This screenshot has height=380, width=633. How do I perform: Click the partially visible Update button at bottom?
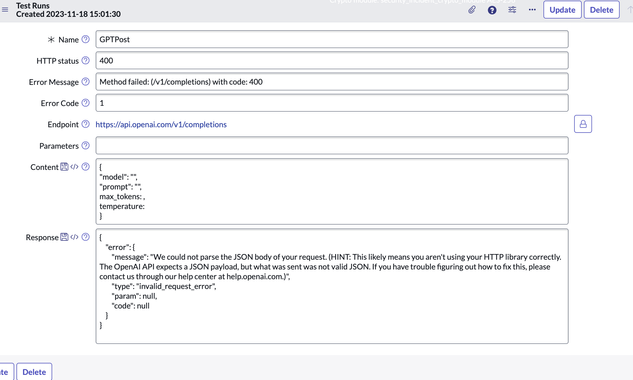click(x=6, y=372)
